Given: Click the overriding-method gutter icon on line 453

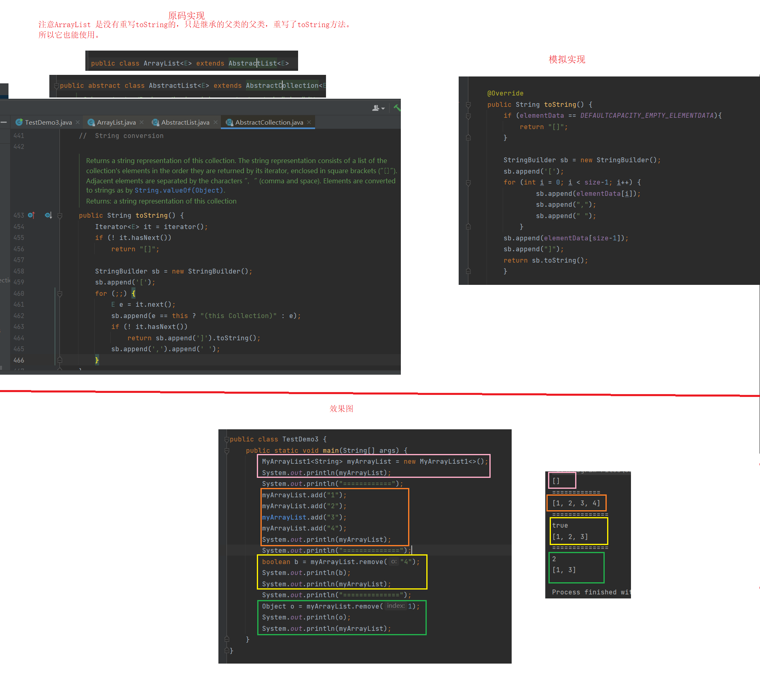Looking at the screenshot, I should 31,215.
